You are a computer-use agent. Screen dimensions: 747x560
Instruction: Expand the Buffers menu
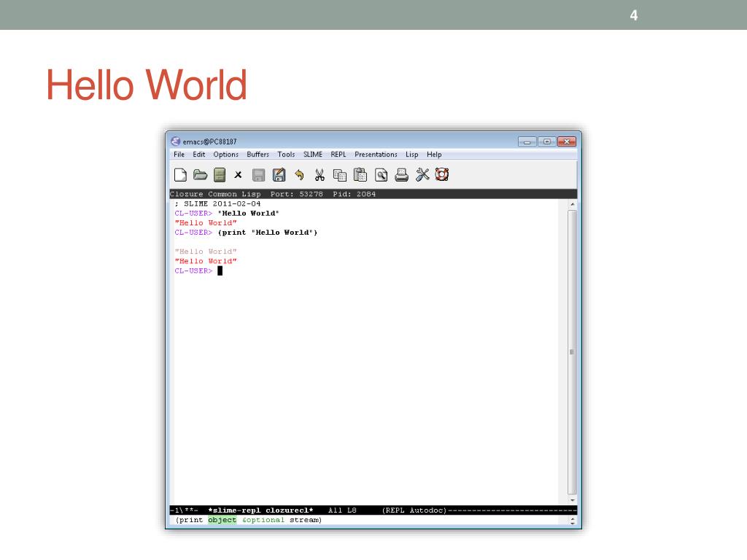click(258, 155)
